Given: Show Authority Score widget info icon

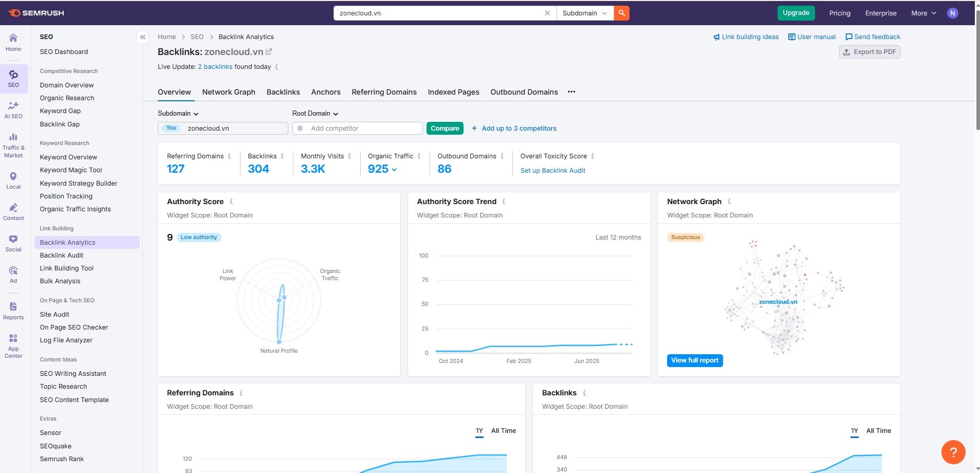Looking at the screenshot, I should tap(231, 201).
